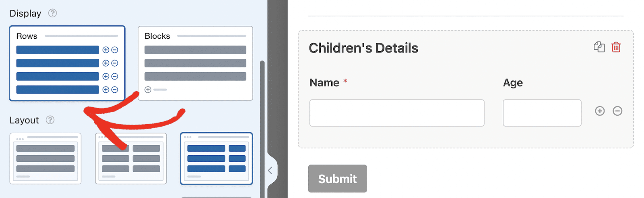The height and width of the screenshot is (198, 644).
Task: Choose the wide-left narrow-right columns layout
Action: tap(217, 158)
